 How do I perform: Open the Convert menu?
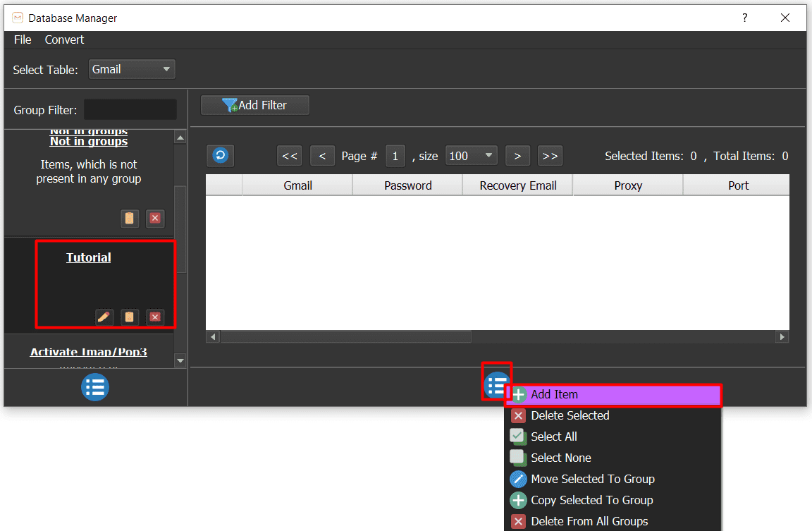click(64, 40)
